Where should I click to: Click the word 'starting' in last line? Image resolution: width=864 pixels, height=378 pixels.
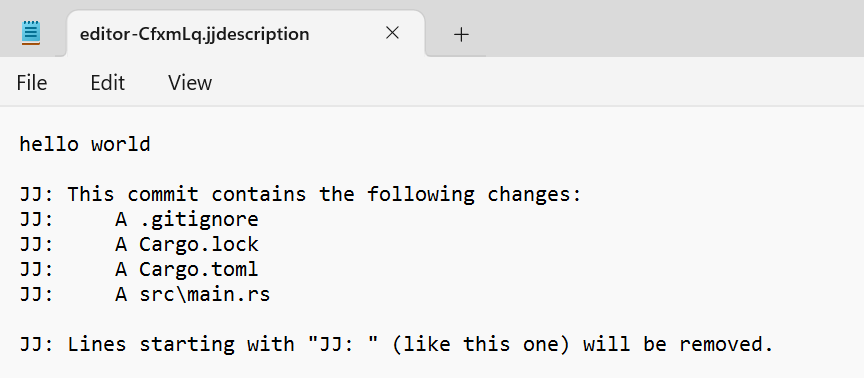pos(187,344)
